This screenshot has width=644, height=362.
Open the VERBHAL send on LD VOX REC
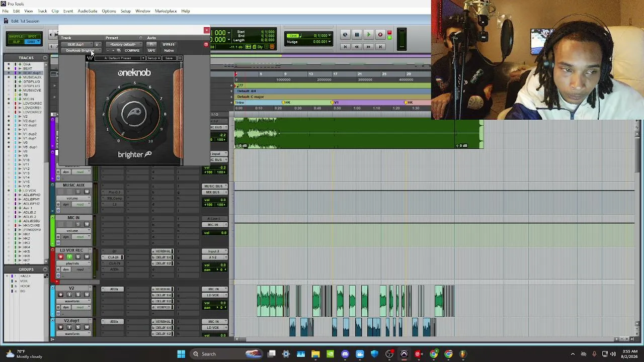[x=163, y=251]
